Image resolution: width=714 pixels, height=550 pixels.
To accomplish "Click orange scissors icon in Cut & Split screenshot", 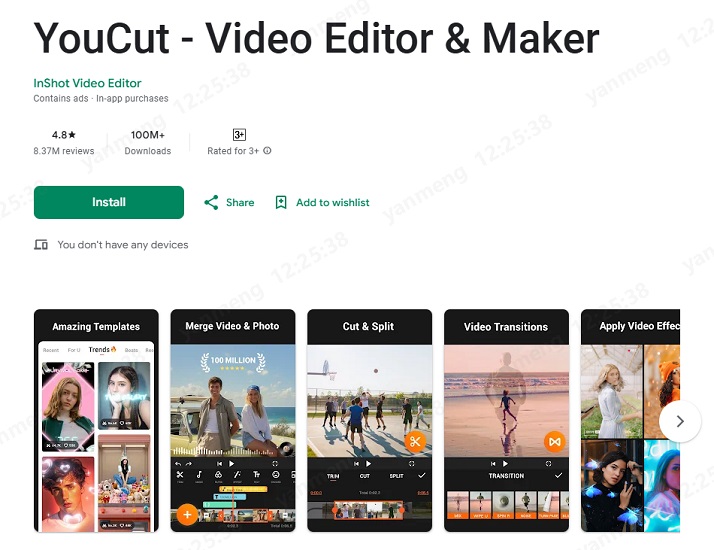I will click(415, 441).
